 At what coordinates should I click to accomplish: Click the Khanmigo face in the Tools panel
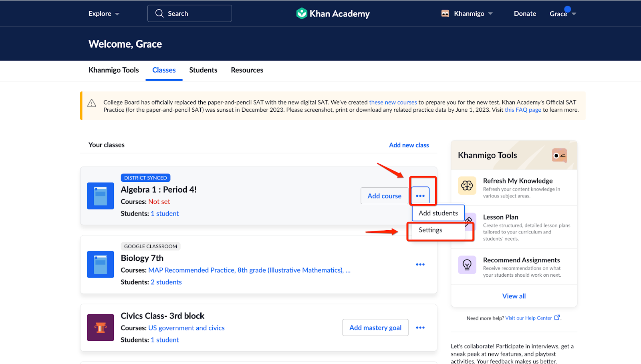pyautogui.click(x=559, y=155)
